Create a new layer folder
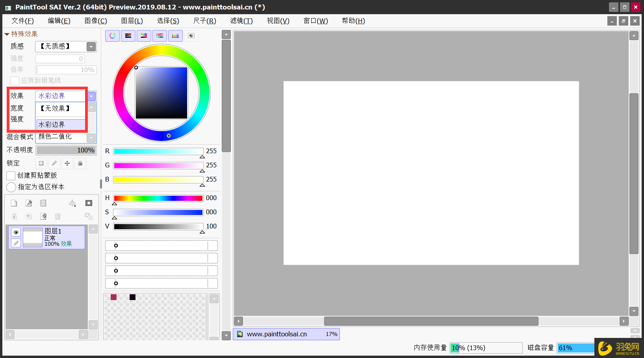Image resolution: width=644 pixels, height=358 pixels. tap(43, 203)
